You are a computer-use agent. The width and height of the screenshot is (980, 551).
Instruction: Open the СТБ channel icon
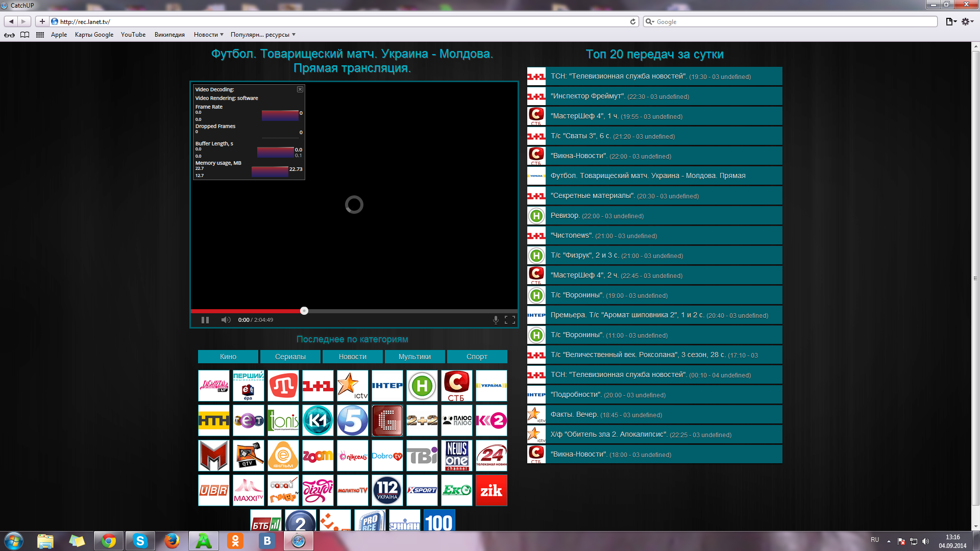(456, 386)
